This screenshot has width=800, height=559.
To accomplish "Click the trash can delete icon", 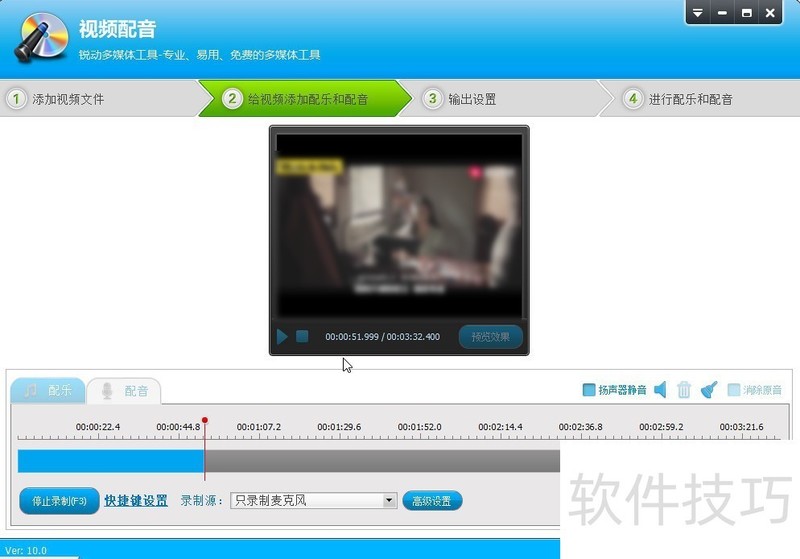I will 684,390.
